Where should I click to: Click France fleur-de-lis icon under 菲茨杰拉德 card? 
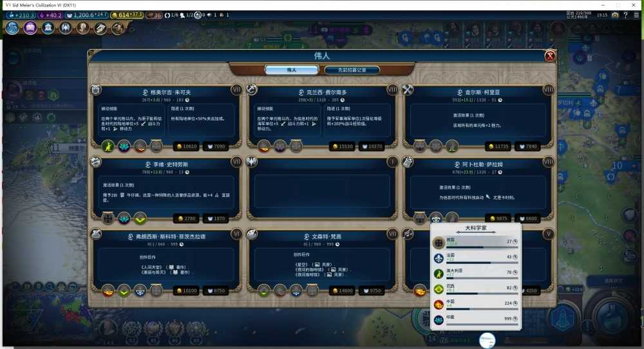click(140, 290)
